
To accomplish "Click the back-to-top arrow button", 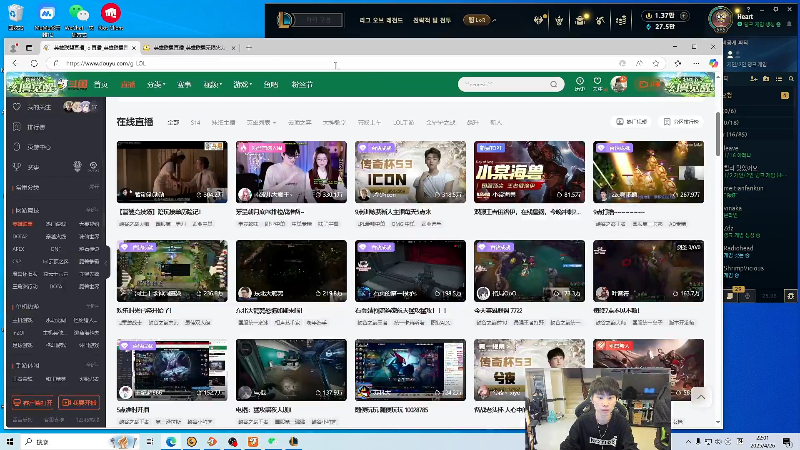I will [x=701, y=397].
